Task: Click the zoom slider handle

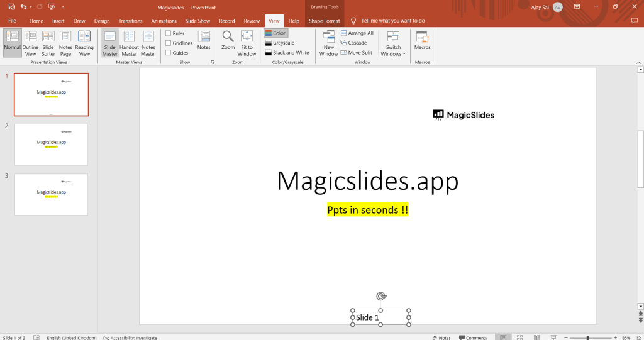Action: 588,337
